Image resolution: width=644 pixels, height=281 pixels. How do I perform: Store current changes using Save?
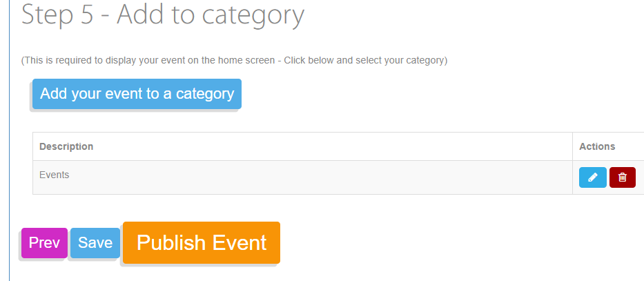click(x=95, y=243)
